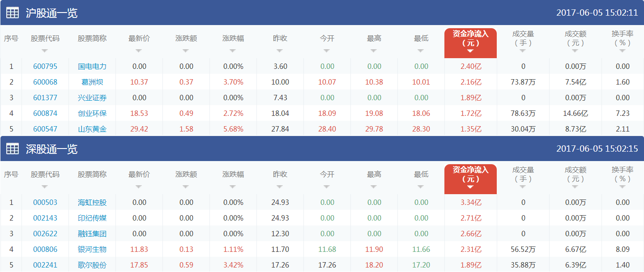Image resolution: width=644 pixels, height=272 pixels.
Task: Open 融钰集团 stock name link
Action: coord(92,234)
